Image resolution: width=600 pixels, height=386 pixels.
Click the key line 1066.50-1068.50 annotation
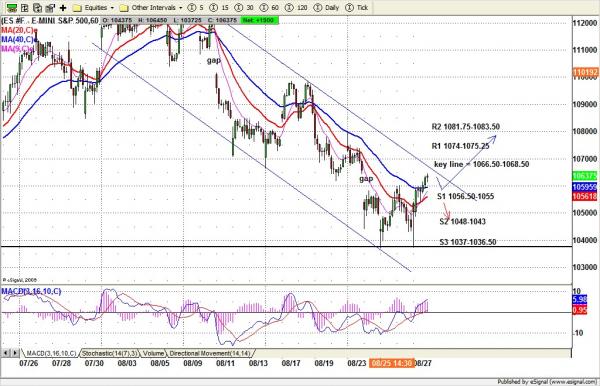[x=482, y=164]
